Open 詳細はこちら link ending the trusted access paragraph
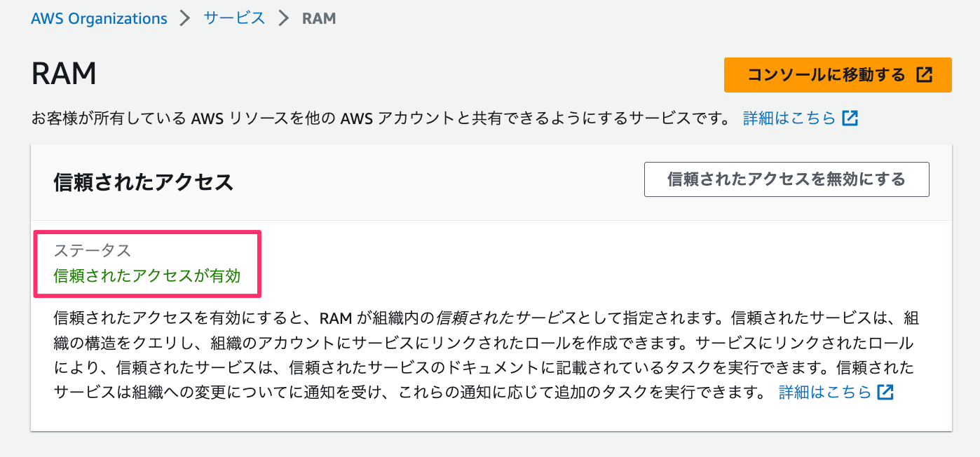This screenshot has height=457, width=980. pyautogui.click(x=825, y=392)
